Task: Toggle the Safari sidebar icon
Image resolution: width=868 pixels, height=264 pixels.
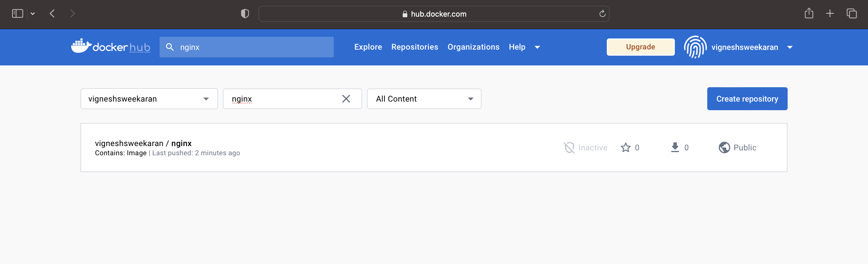Action: (18, 13)
